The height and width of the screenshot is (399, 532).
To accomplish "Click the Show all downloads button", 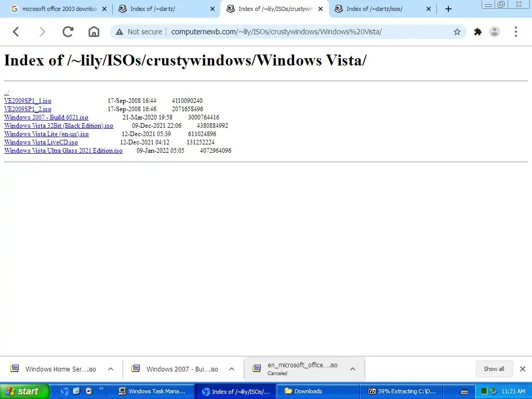I will click(494, 369).
